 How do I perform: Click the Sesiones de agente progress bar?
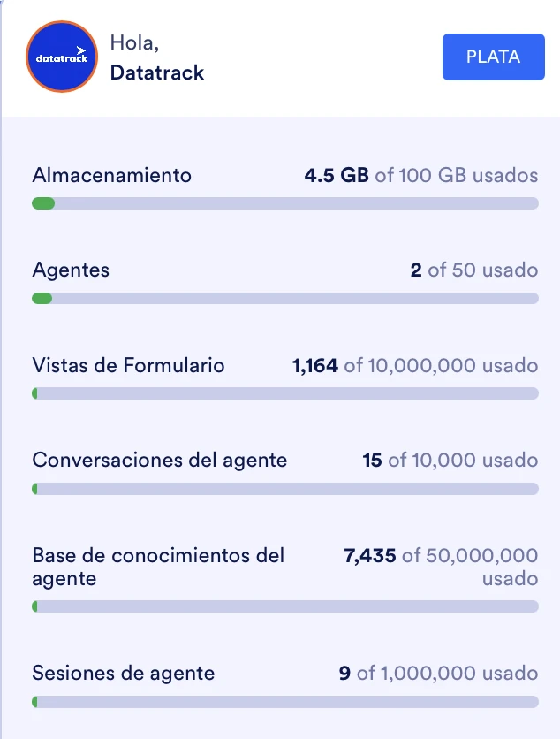click(x=284, y=701)
